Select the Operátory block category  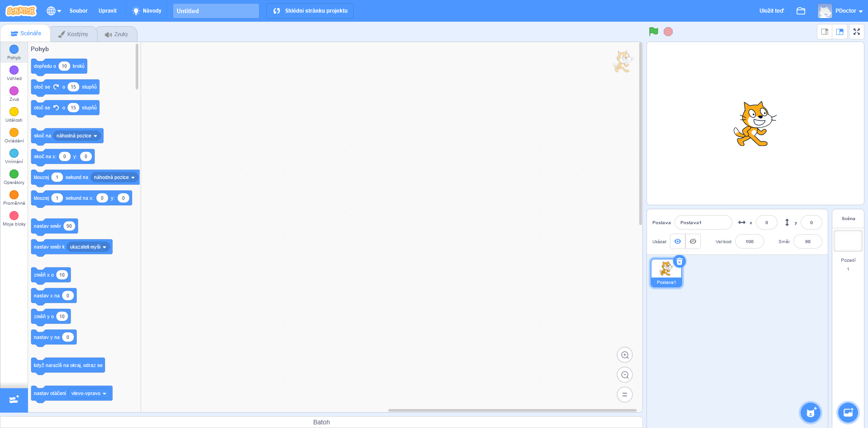point(14,177)
